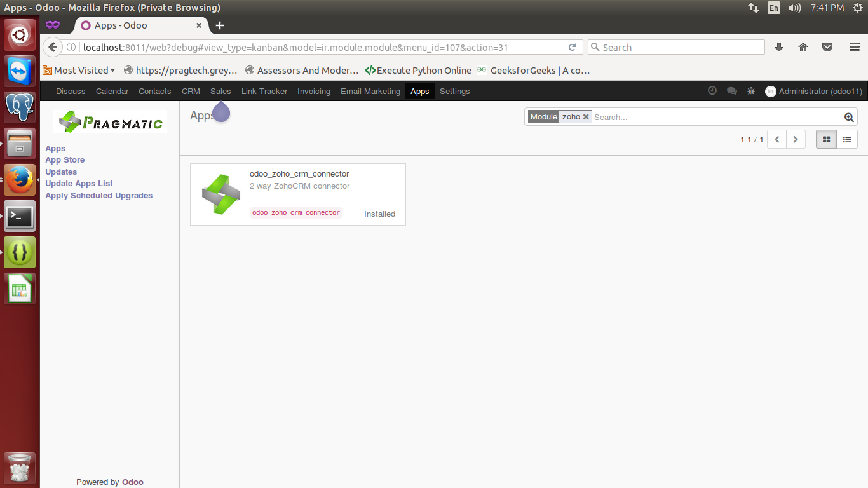This screenshot has height=488, width=868.
Task: Switch to Kanban view
Action: coord(826,139)
